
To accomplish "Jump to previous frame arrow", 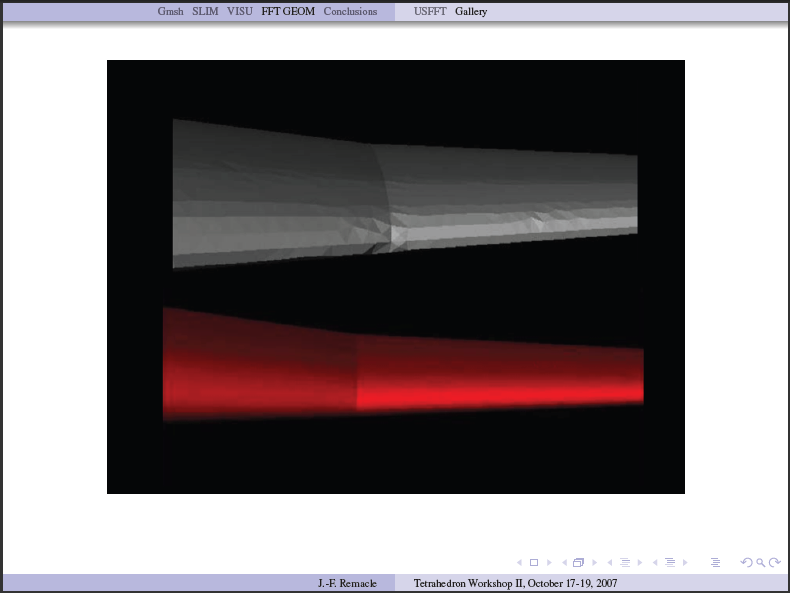I will (564, 563).
